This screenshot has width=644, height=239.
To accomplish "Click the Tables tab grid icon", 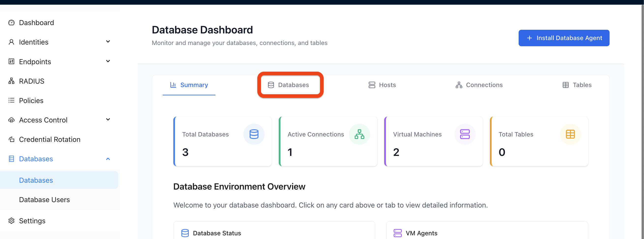I will click(566, 85).
